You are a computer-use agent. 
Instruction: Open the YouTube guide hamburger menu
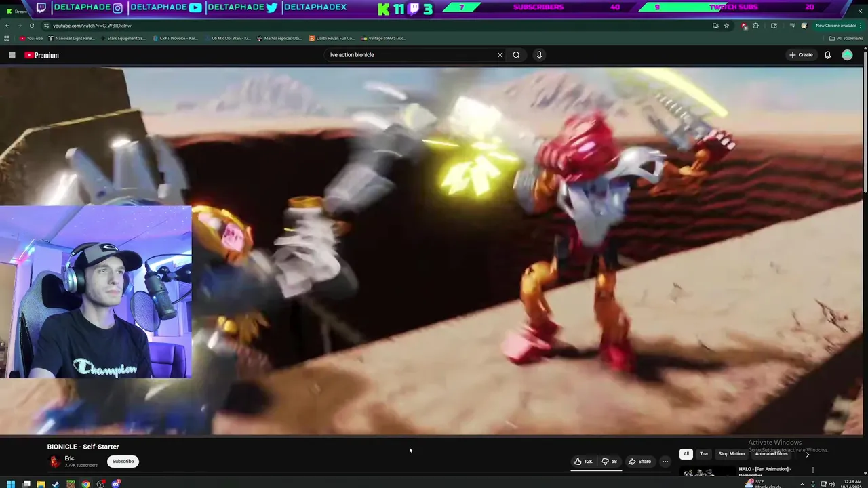tap(12, 55)
